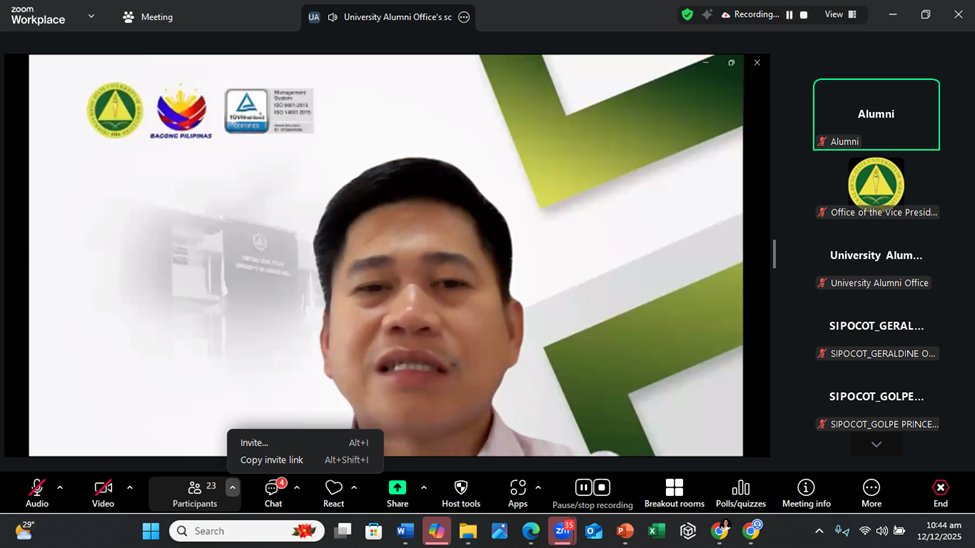Choose Copy invite link menu entry
The height and width of the screenshot is (548, 975).
(272, 460)
